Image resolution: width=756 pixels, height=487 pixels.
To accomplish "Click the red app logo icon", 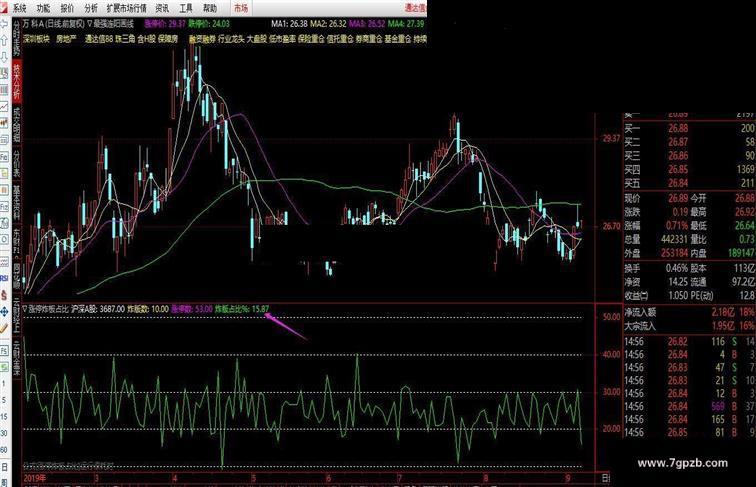I will (4, 8).
